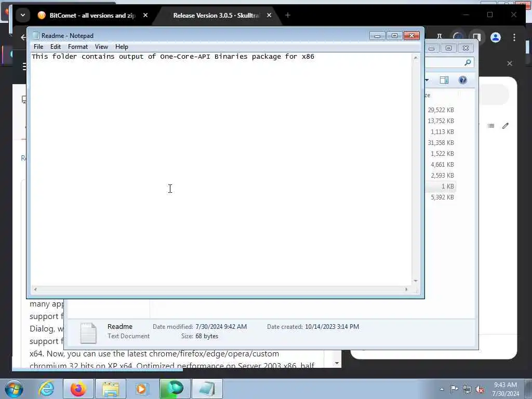Viewport: 532px width, 399px height.
Task: Click Notepad vertical scrollbar down arrow
Action: 416,281
